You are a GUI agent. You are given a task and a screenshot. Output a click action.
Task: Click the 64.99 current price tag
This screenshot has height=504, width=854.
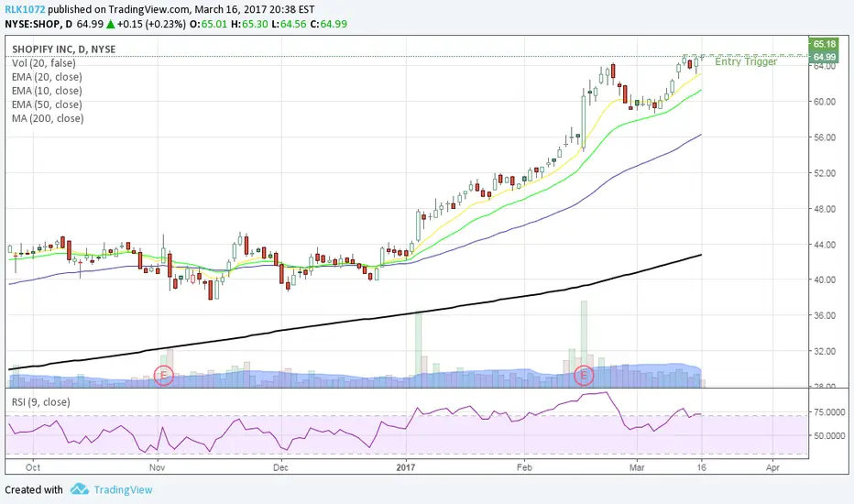tap(824, 57)
